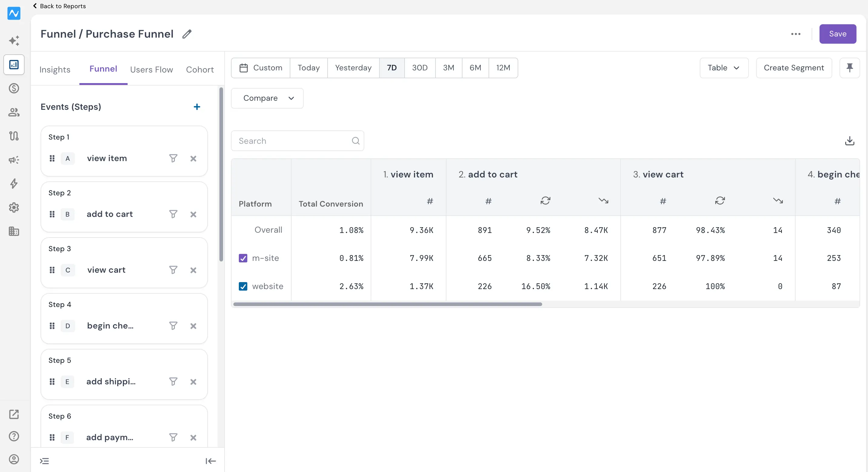Click the Total Conversion column header
This screenshot has height=472, width=868.
coord(331,204)
